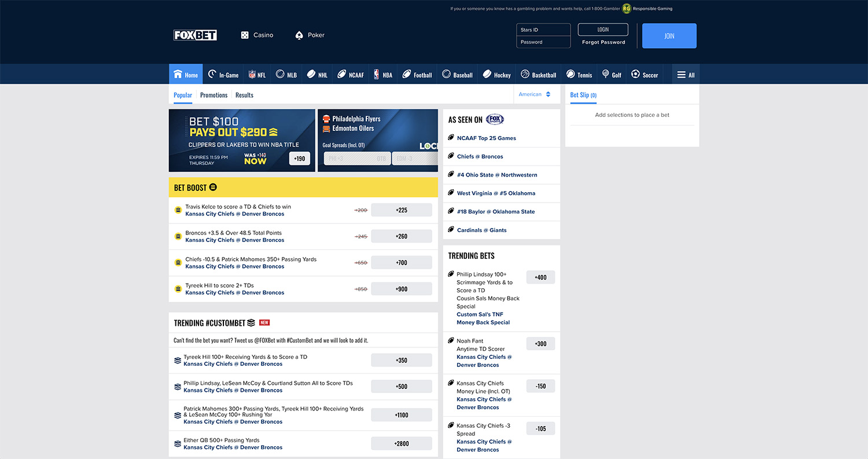Click boost icon beside Travis Kelce bet

pyautogui.click(x=178, y=210)
